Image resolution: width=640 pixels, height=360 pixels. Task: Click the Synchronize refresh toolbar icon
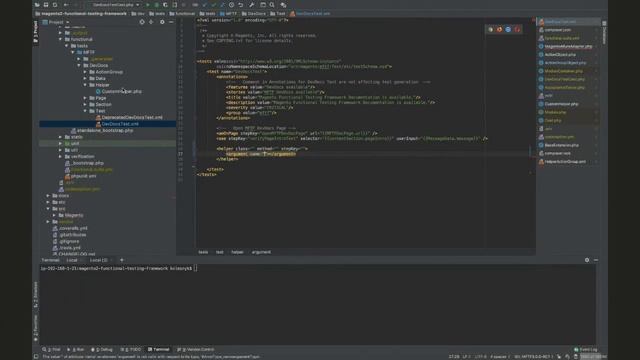55,5
